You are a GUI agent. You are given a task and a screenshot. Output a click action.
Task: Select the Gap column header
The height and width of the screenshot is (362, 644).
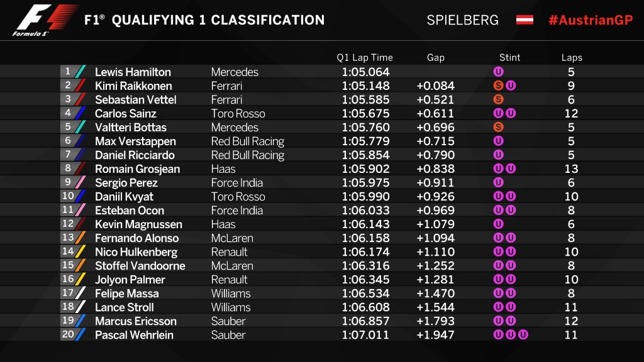[x=436, y=57]
